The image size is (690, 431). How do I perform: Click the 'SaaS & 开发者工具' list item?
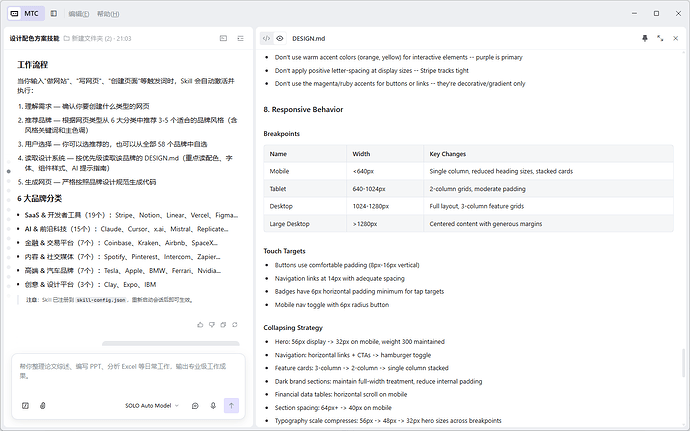(x=131, y=215)
